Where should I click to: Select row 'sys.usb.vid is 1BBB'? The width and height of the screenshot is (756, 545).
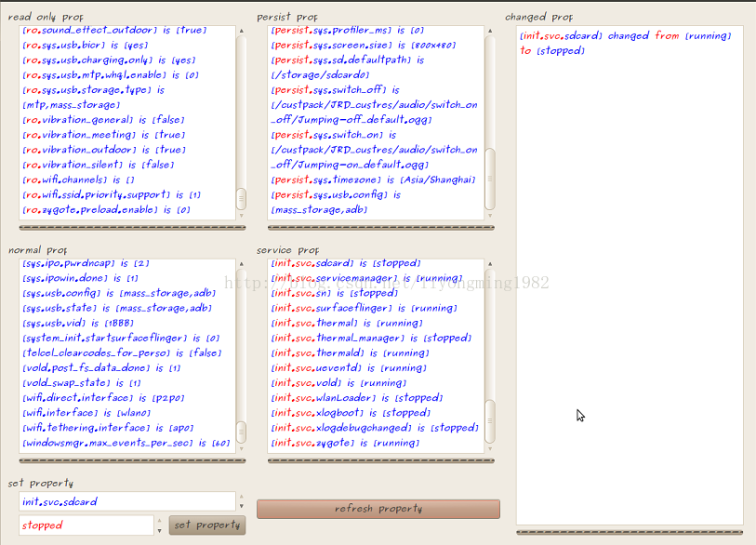pyautogui.click(x=79, y=323)
